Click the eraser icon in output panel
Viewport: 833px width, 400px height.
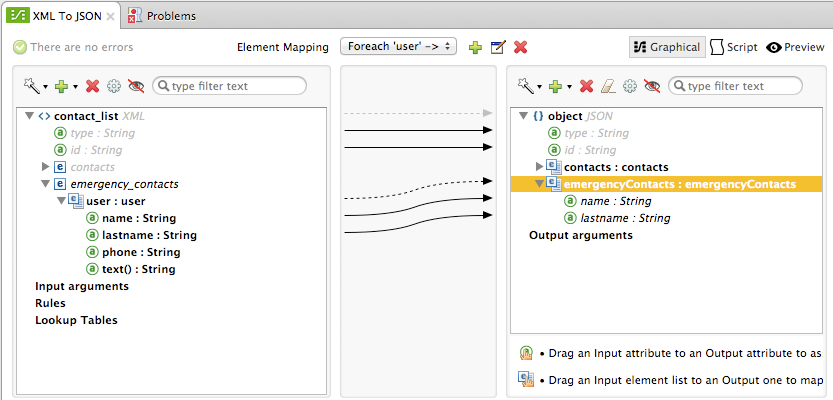(608, 86)
